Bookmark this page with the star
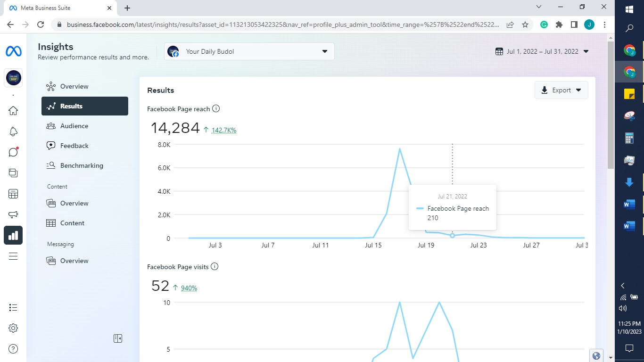Screen dimensions: 644x362 coord(525,25)
